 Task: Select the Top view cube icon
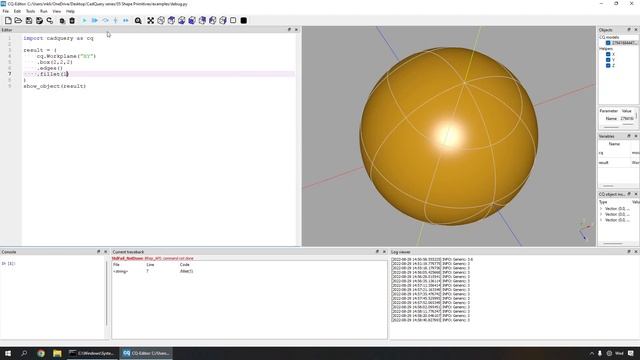(x=171, y=20)
